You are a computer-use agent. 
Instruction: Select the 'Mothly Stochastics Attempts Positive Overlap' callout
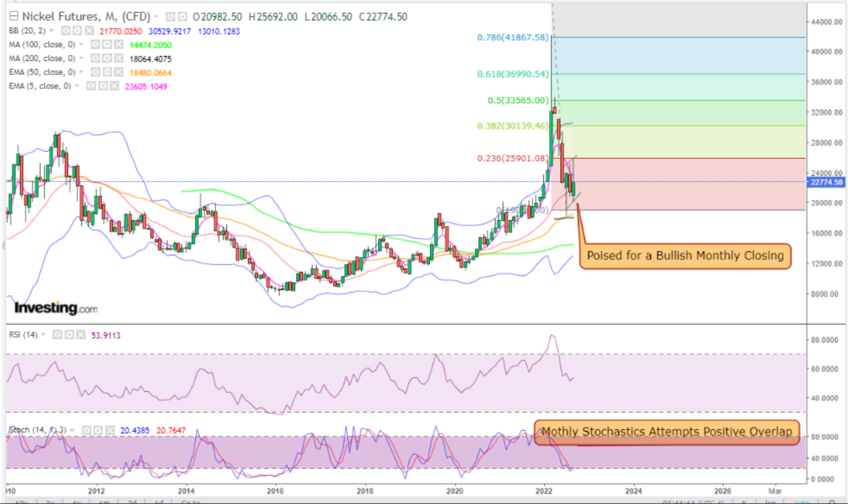click(x=666, y=431)
